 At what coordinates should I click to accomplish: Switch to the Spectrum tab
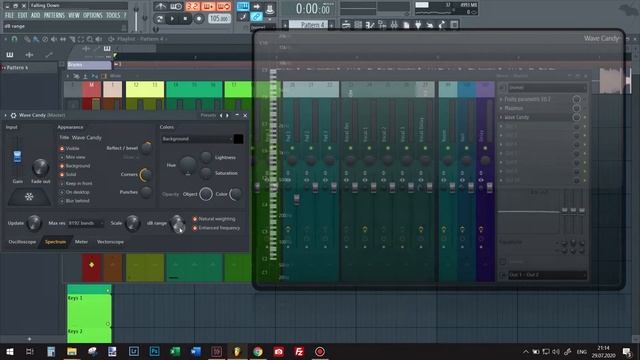[x=55, y=242]
